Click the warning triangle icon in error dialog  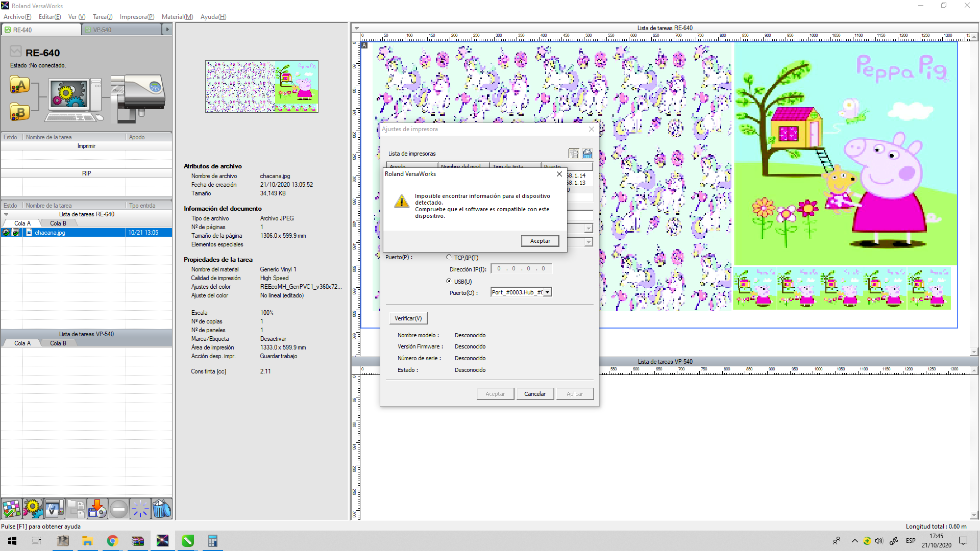[402, 201]
